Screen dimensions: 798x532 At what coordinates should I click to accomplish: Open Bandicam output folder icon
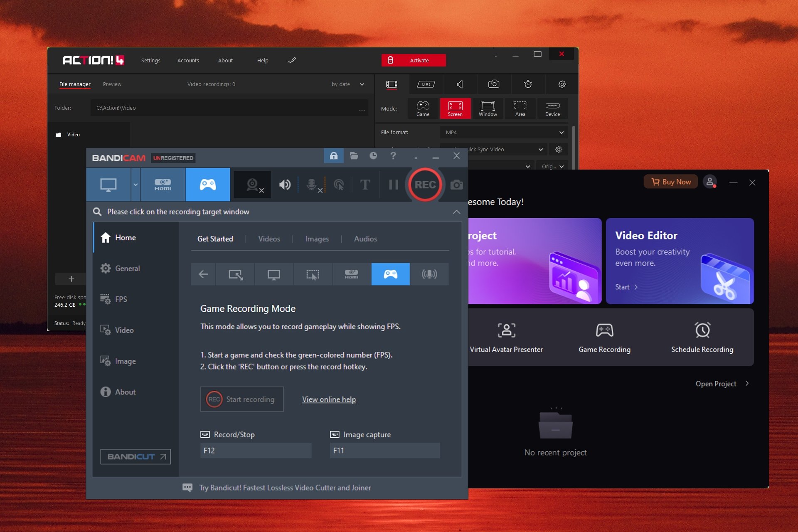point(354,156)
